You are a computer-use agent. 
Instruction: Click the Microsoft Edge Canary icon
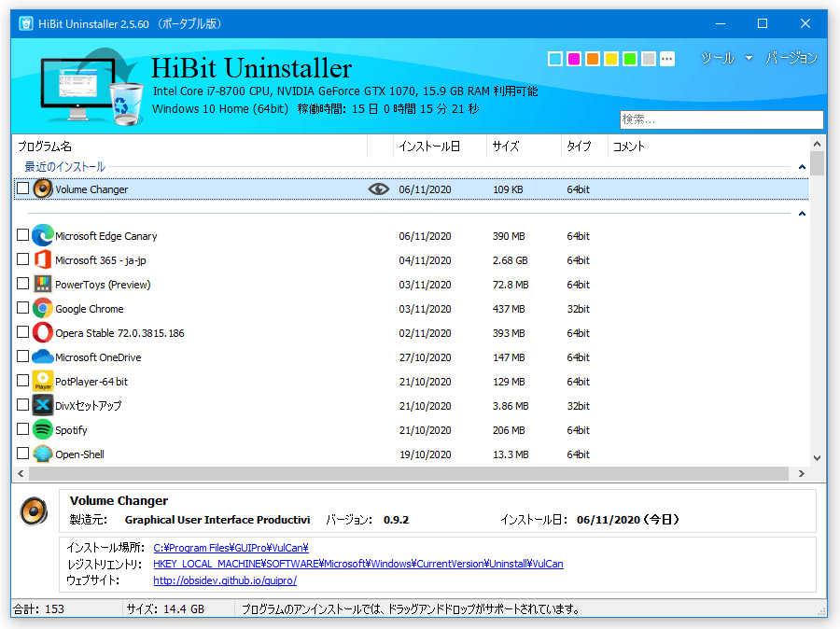(x=43, y=236)
